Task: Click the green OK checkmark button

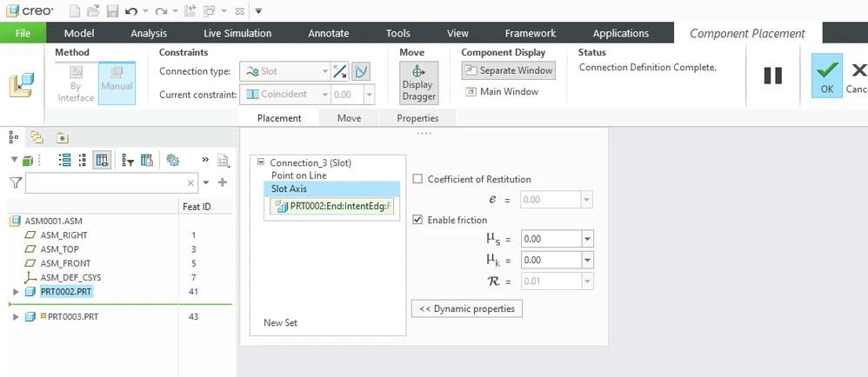Action: click(x=827, y=76)
